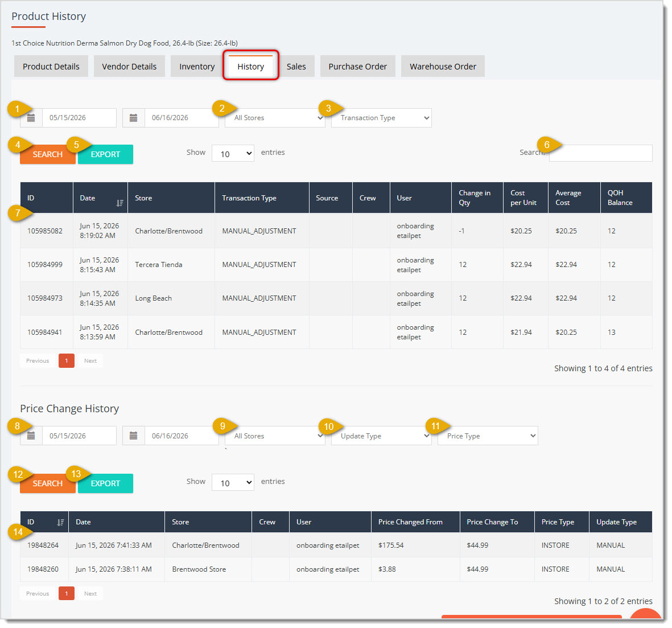
Task: Click Previous in Price Change pagination
Action: tap(38, 594)
